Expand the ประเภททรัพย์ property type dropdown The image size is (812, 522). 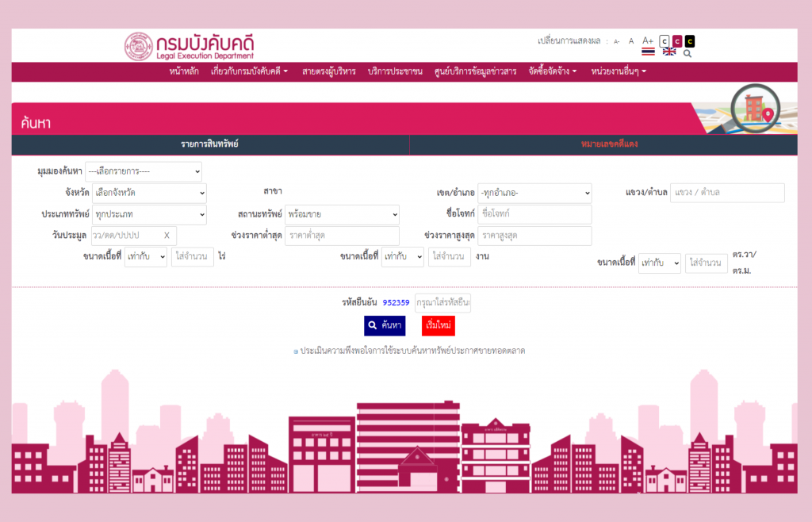coord(149,214)
